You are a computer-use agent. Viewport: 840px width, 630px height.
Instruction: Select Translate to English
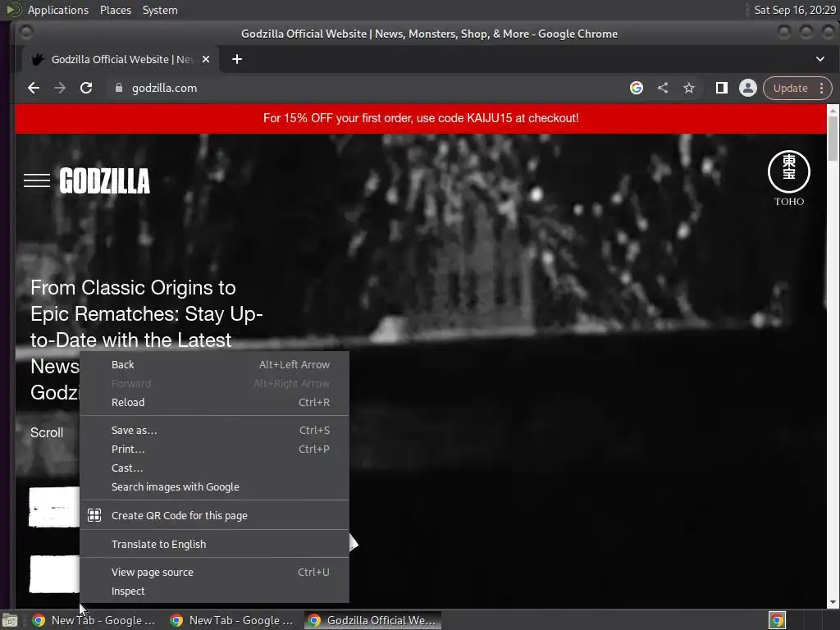point(214,544)
